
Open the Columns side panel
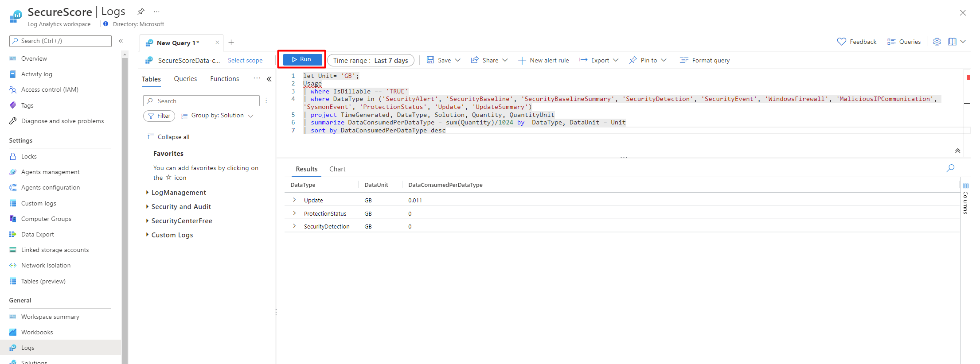[x=965, y=199]
